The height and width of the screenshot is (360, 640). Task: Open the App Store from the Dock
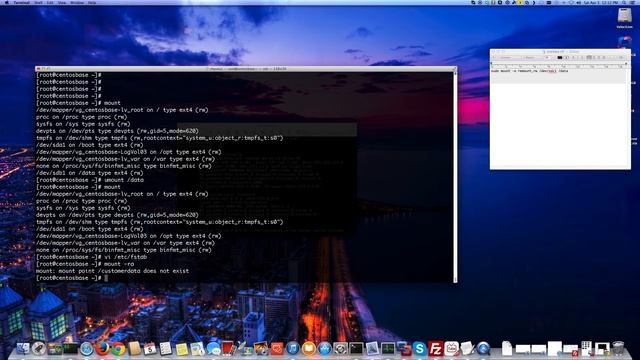(x=324, y=349)
